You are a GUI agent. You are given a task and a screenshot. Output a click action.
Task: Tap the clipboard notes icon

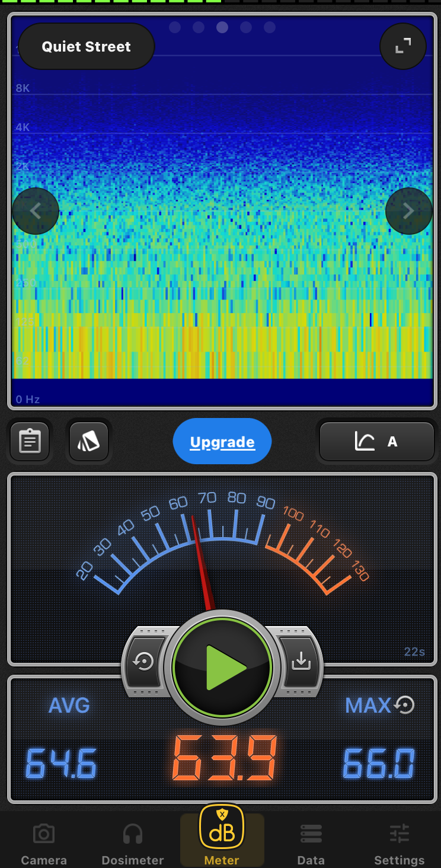30,441
